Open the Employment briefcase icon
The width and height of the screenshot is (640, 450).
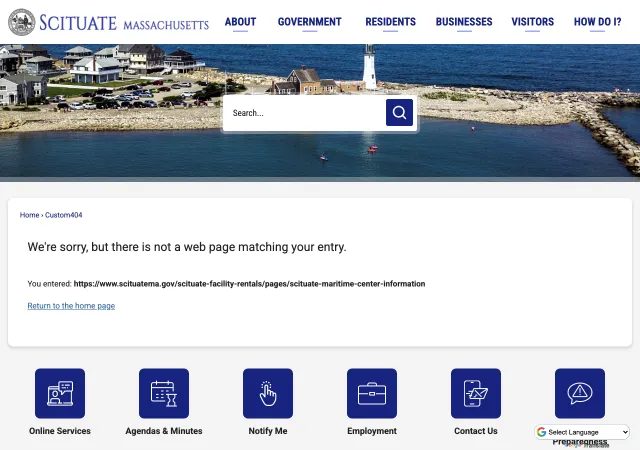pos(372,393)
